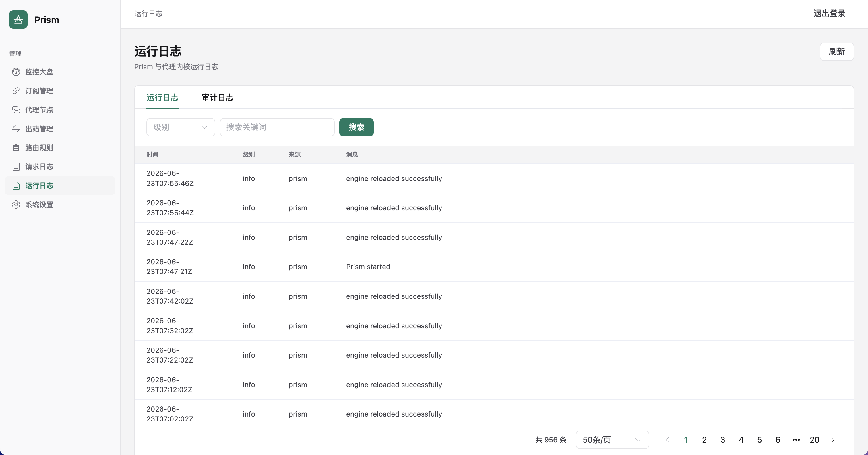Open 订阅管理 in the sidebar
This screenshot has width=868, height=455.
(60, 91)
